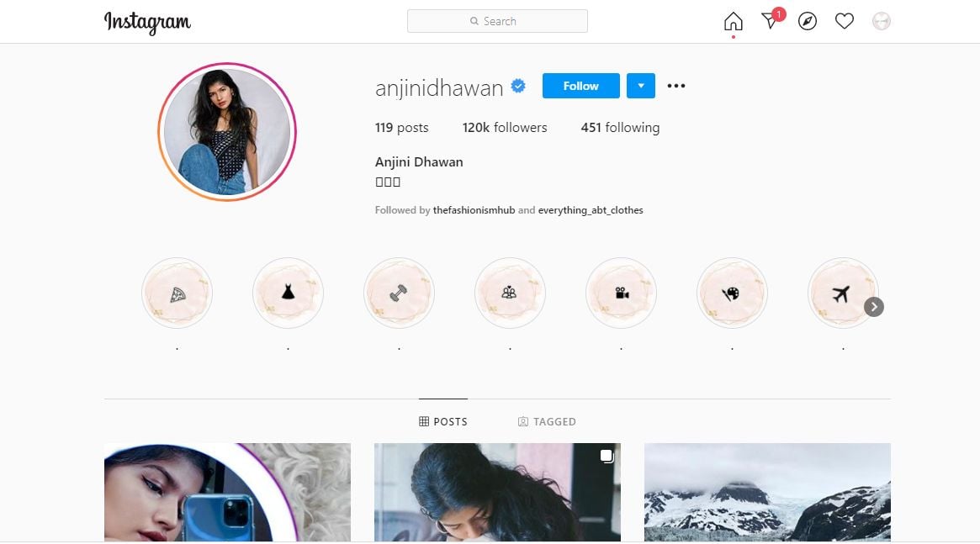This screenshot has height=544, width=980.
Task: Follow anjinidhawan
Action: tap(581, 87)
